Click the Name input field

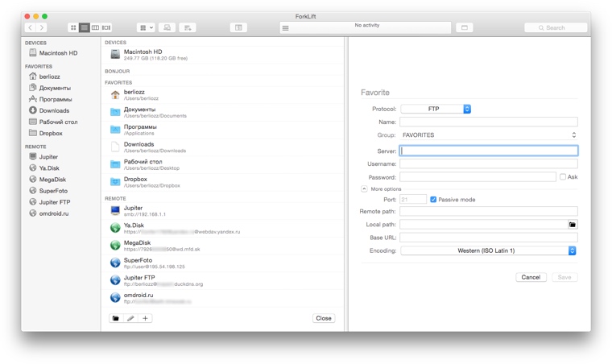[x=489, y=122]
